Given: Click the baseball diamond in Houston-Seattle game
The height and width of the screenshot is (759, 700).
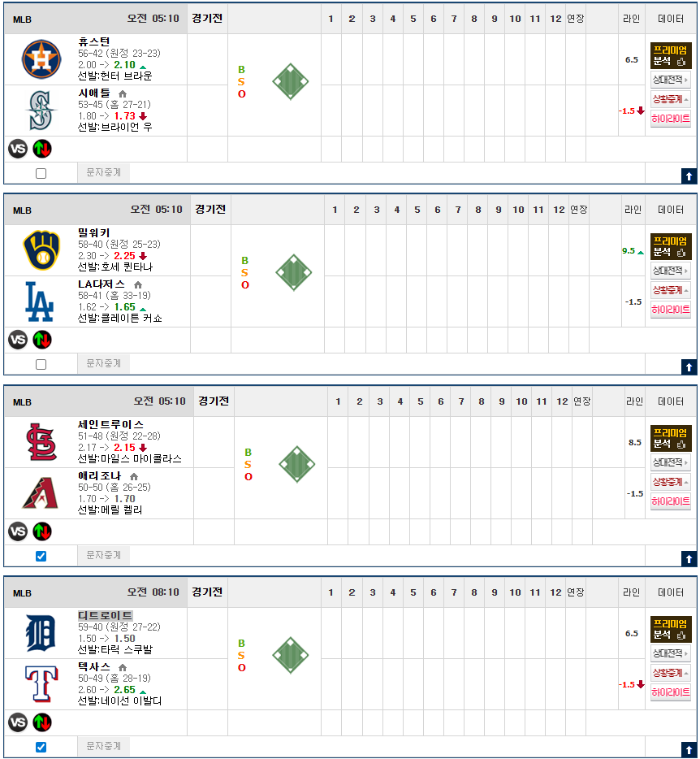Looking at the screenshot, I should (290, 81).
